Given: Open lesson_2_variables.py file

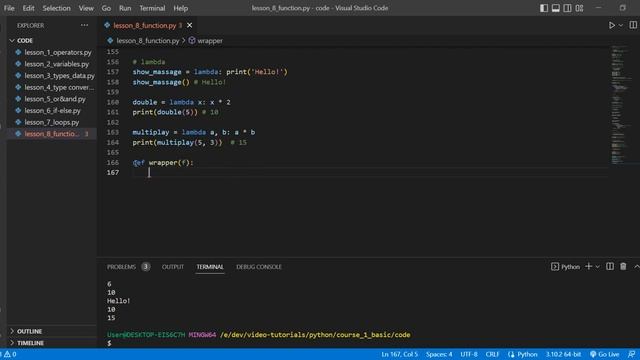Looking at the screenshot, I should coord(56,64).
